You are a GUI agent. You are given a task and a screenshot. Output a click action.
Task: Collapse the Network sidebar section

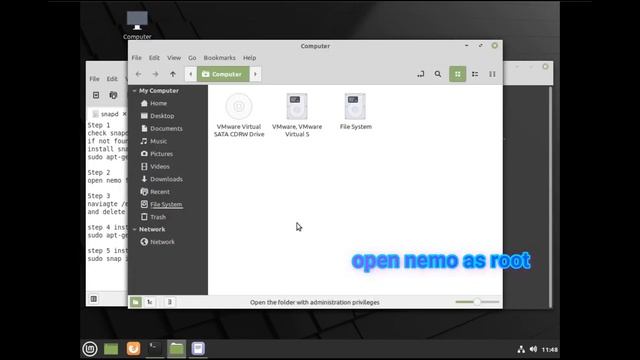click(134, 229)
